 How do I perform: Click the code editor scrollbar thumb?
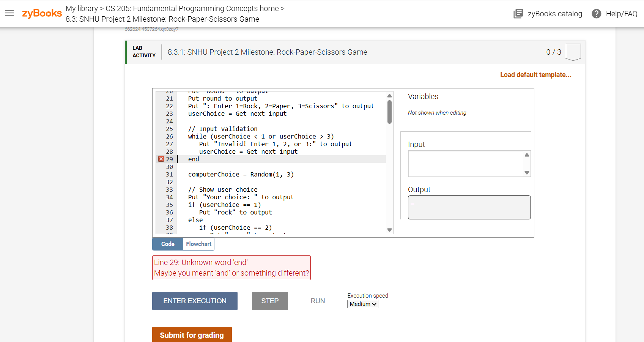click(389, 112)
